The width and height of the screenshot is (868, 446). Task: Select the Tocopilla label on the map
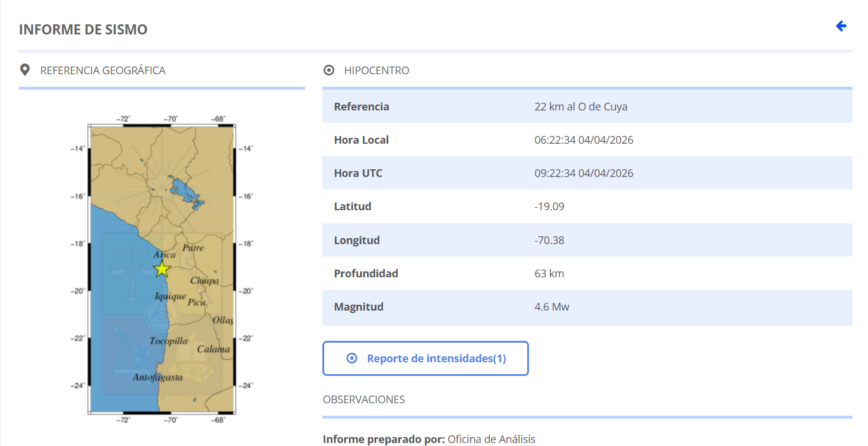tap(169, 341)
